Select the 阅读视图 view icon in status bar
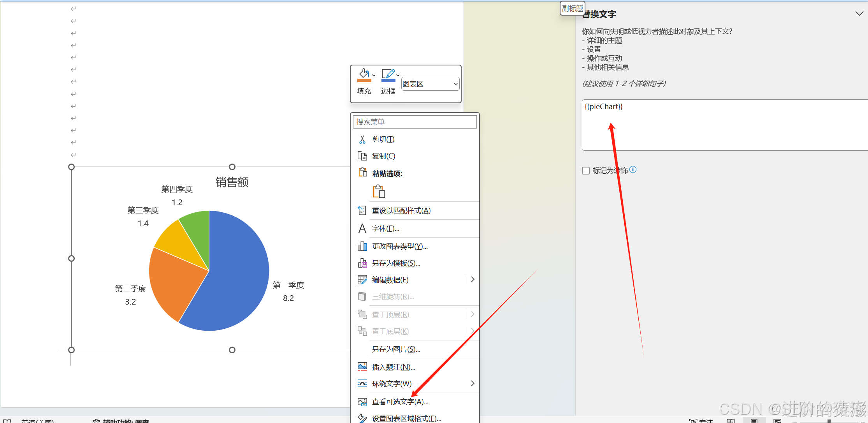 [730, 421]
